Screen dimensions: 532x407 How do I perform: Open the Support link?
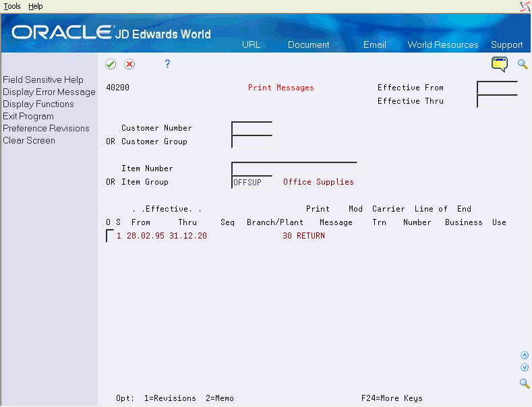[x=506, y=44]
